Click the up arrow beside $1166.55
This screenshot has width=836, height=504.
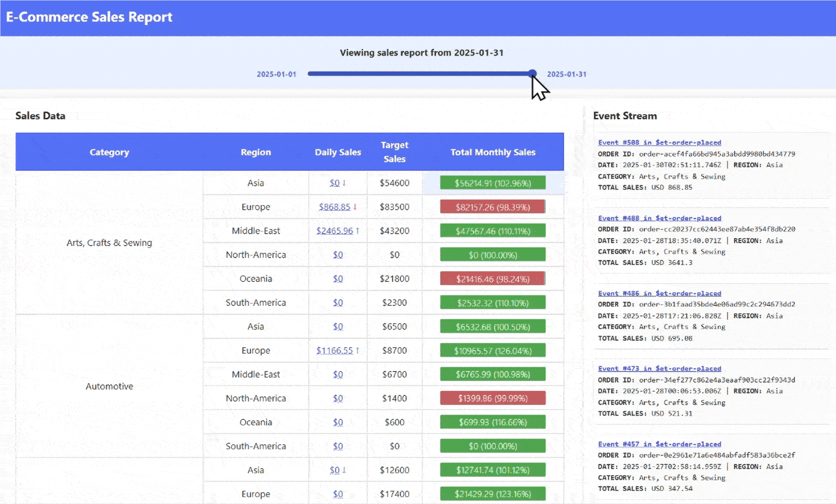coord(357,351)
